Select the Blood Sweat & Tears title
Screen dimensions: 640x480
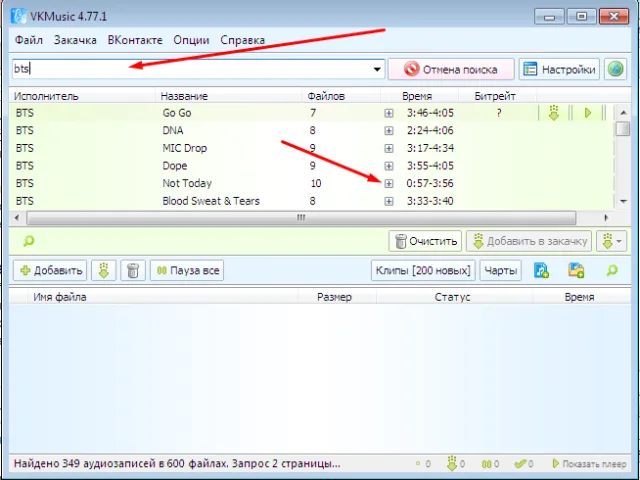coord(211,201)
